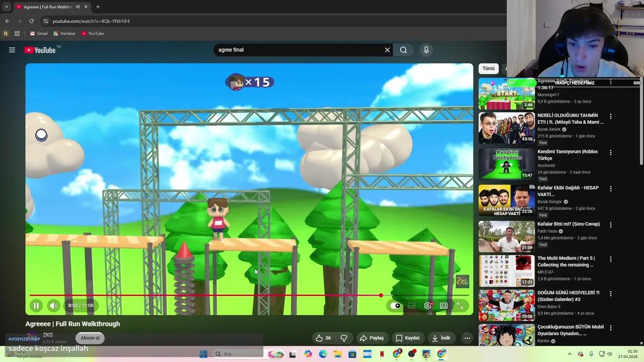Toggle subtitles in the player
This screenshot has height=362, width=644.
point(412,305)
